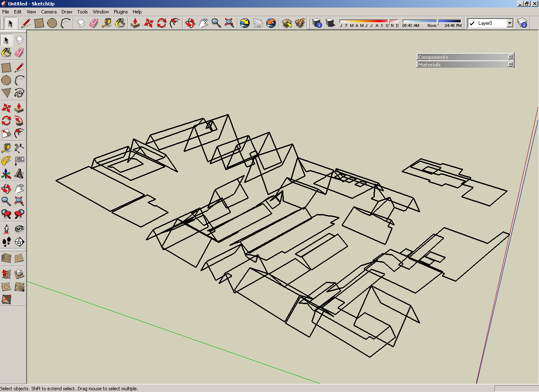Click Sandbox From Contours tool

(6, 258)
